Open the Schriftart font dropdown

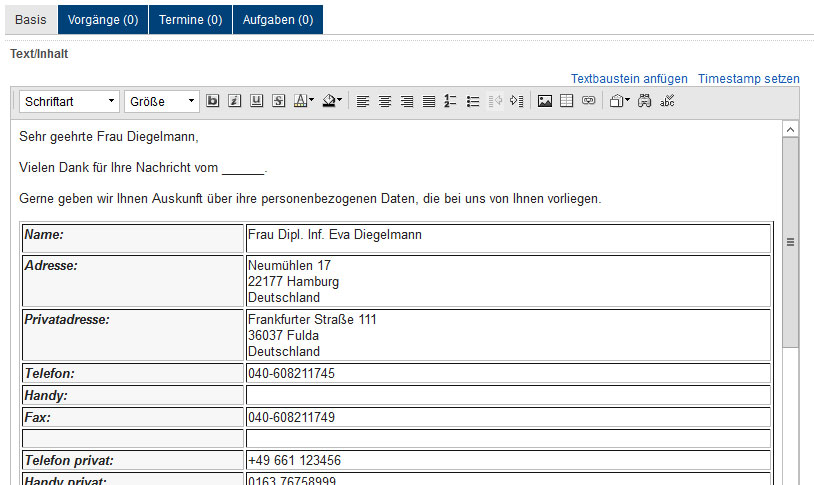69,101
